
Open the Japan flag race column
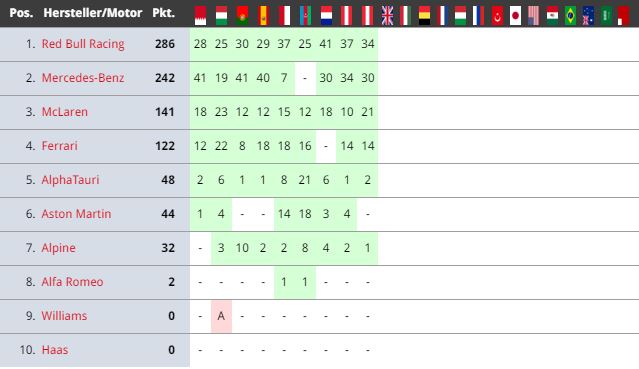516,15
